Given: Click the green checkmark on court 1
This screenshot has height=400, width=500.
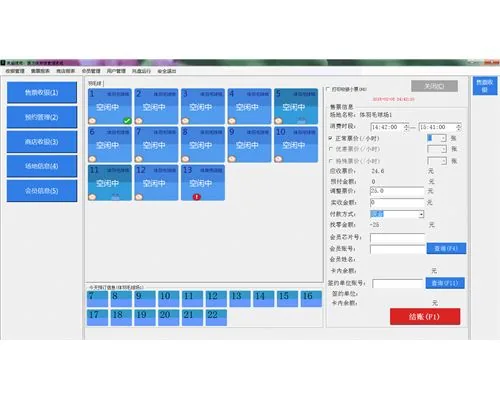Looking at the screenshot, I should coord(127,121).
